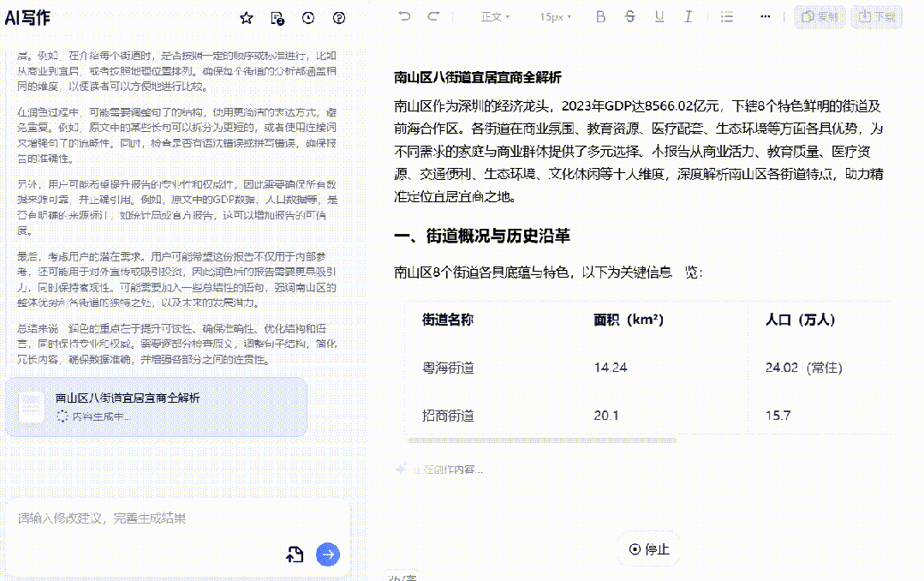Open the history clock icon
Screen dimensions: 924x581
[308, 18]
